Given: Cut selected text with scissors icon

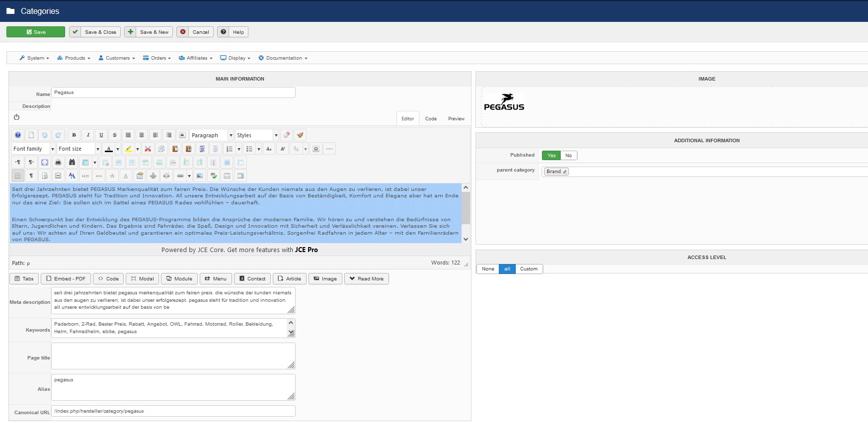Looking at the screenshot, I should click(x=148, y=149).
